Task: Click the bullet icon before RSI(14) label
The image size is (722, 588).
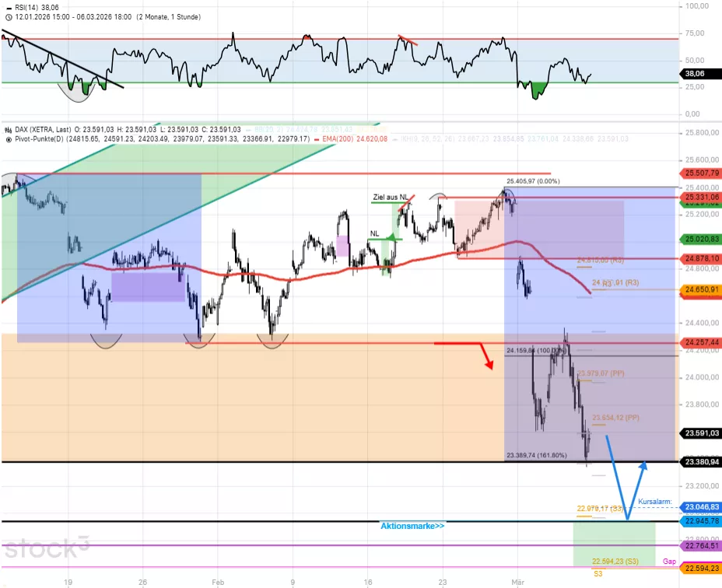Action: pyautogui.click(x=8, y=6)
